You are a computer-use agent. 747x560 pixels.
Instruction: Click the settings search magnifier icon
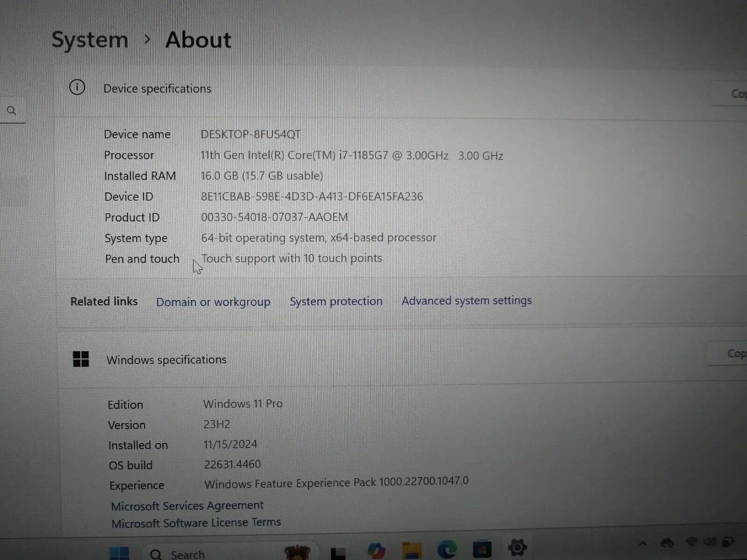[12, 111]
